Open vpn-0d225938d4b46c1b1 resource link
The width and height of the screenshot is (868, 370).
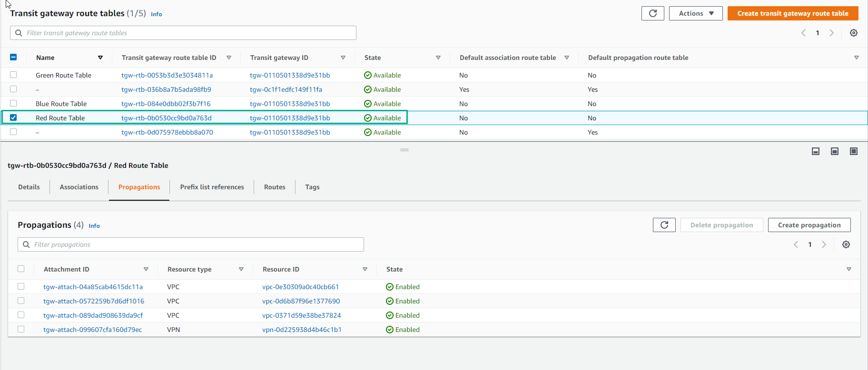click(x=302, y=330)
